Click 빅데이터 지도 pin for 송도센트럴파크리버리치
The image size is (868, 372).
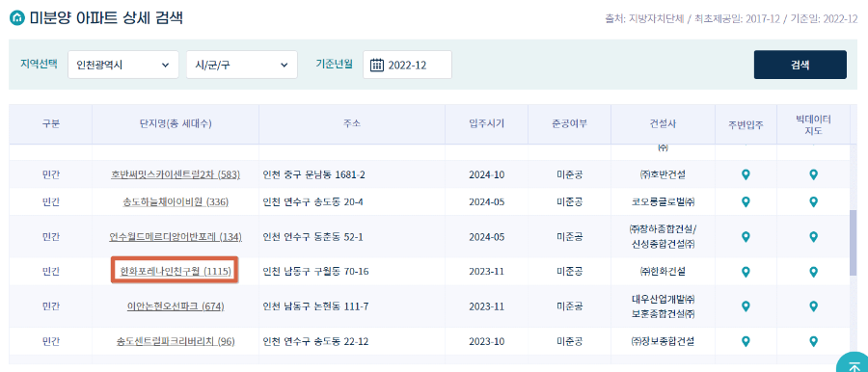(813, 341)
